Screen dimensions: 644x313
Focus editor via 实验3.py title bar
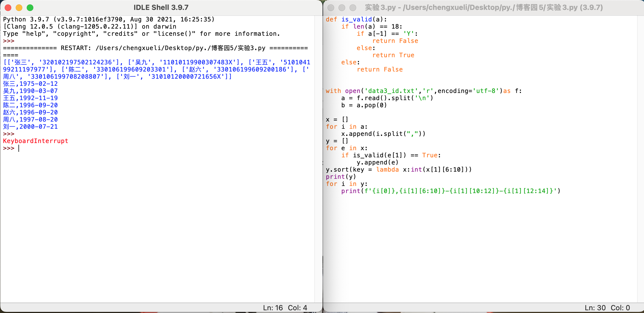[483, 7]
